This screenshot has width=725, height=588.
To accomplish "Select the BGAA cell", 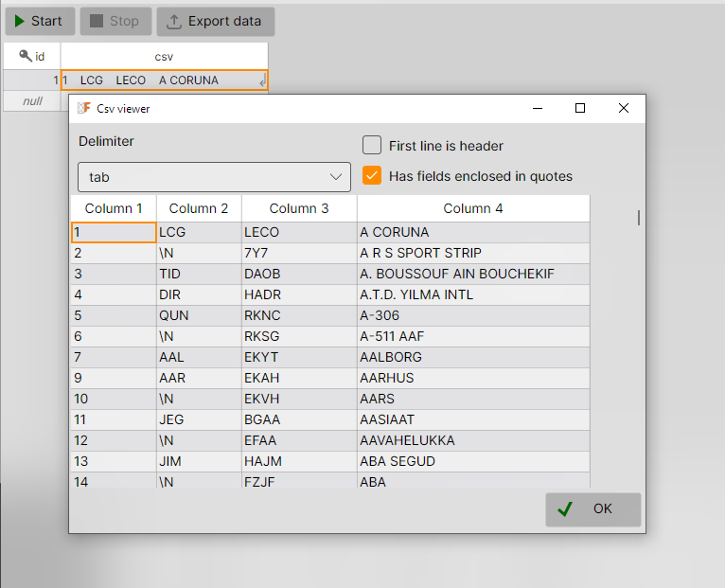I will [x=299, y=419].
